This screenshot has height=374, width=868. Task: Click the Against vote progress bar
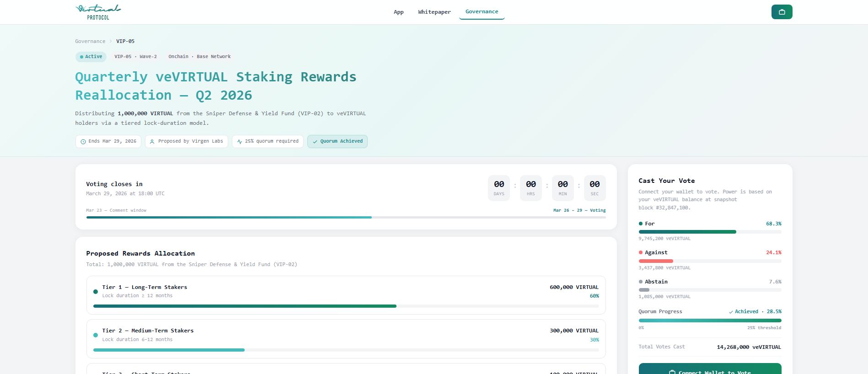coord(710,261)
